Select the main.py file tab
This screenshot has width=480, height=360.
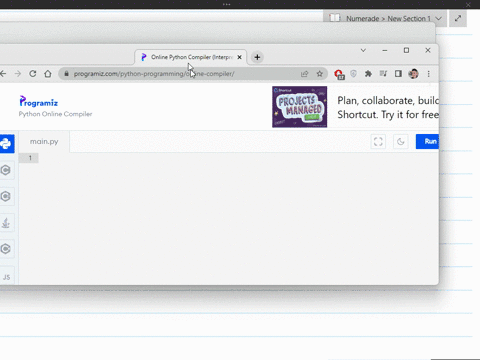(44, 142)
